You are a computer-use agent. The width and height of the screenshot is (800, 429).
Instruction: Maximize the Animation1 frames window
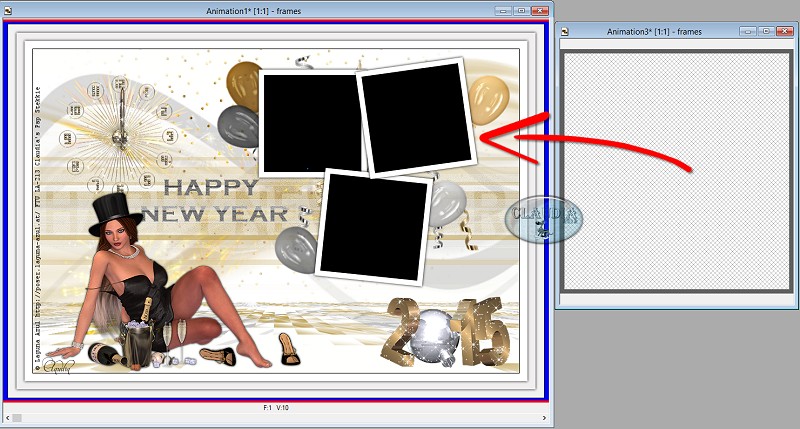(521, 11)
